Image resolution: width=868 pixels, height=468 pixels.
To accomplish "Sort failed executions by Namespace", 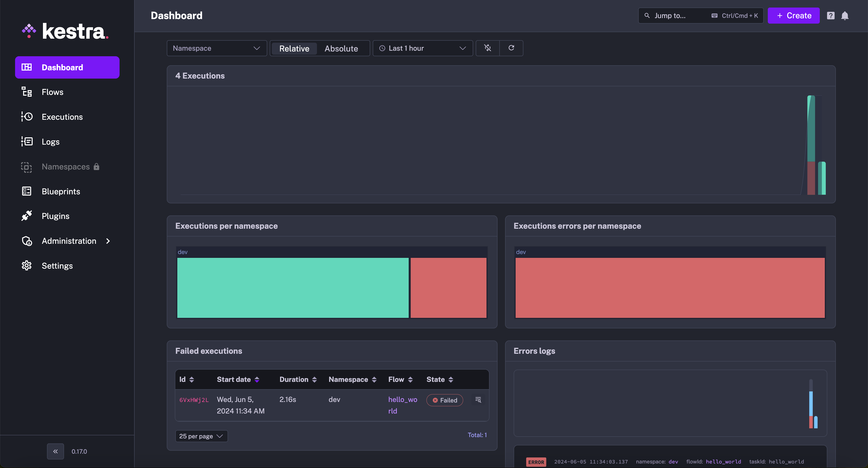I will click(374, 379).
